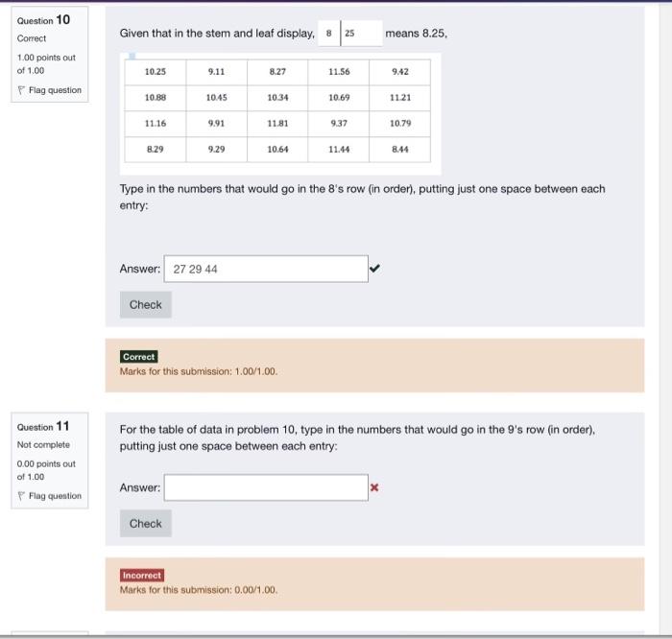Click table cell 9.42
The image size is (672, 639).
pyautogui.click(x=400, y=72)
